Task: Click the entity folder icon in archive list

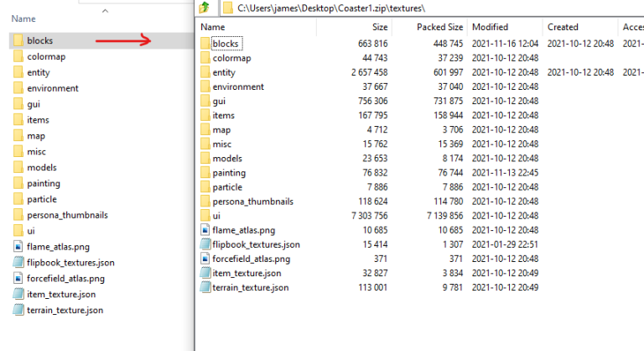Action: (205, 72)
